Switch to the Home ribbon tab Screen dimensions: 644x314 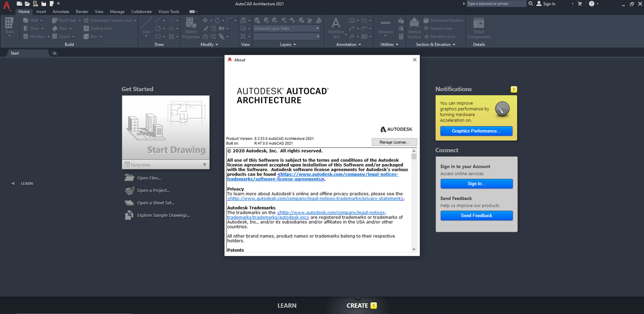tap(24, 12)
